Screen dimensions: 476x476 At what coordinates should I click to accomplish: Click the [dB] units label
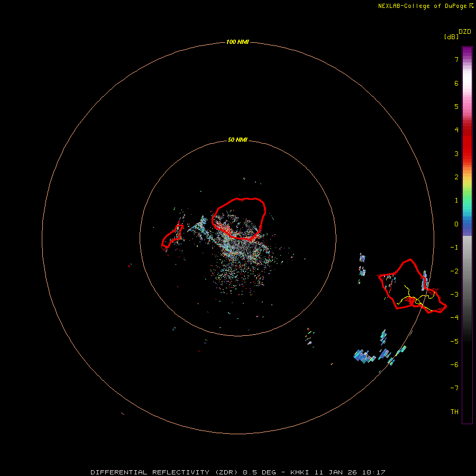point(451,36)
